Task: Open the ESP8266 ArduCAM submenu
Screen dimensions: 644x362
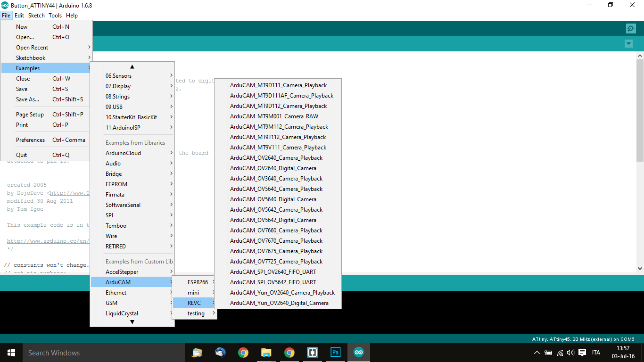Action: tap(194, 282)
